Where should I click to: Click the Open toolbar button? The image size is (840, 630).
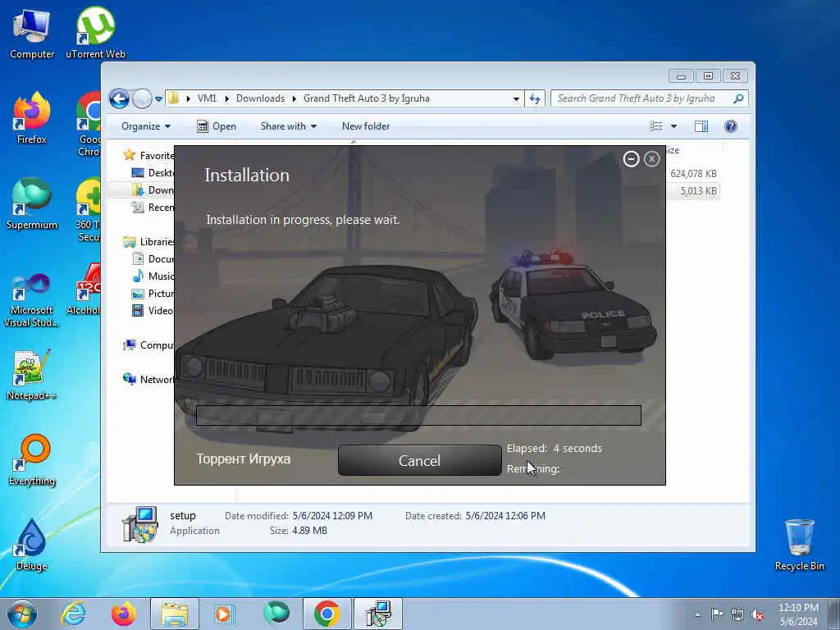[217, 126]
